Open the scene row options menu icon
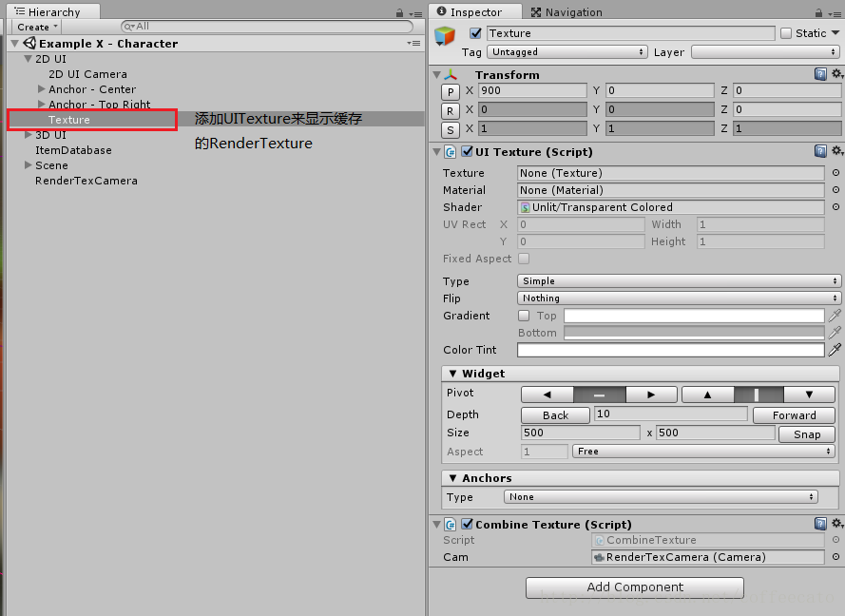This screenshot has height=616, width=845. (x=413, y=43)
